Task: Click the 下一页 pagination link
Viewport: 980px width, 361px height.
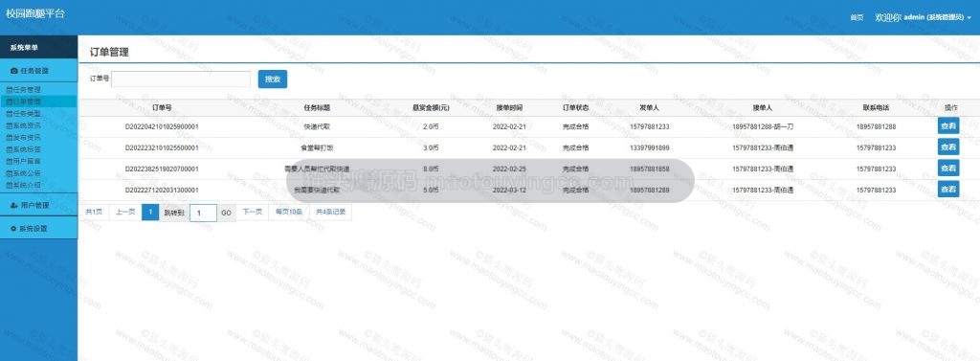Action: 252,212
